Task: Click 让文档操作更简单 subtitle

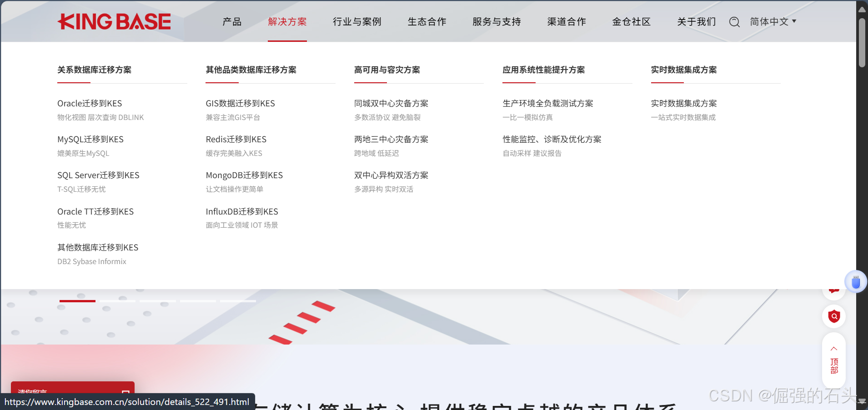Action: coord(234,189)
